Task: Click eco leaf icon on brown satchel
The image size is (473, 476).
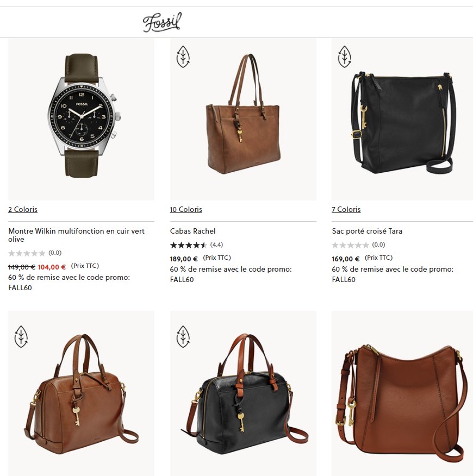Action: pos(21,337)
